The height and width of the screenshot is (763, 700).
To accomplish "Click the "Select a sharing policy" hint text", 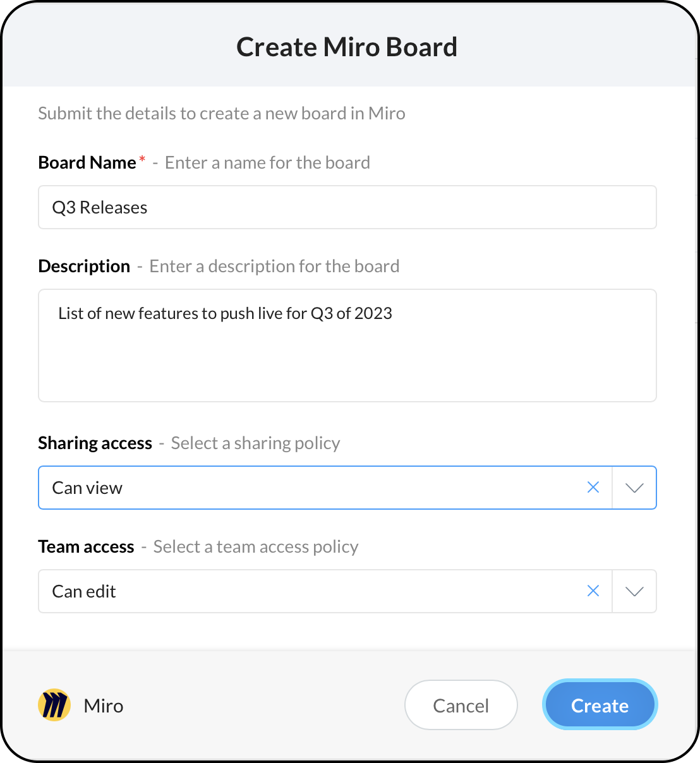I will (x=255, y=443).
